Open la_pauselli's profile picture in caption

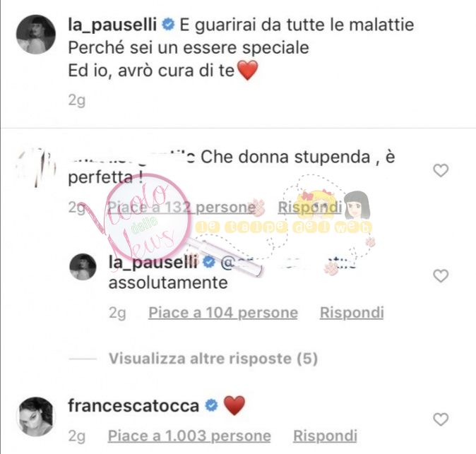point(36,35)
